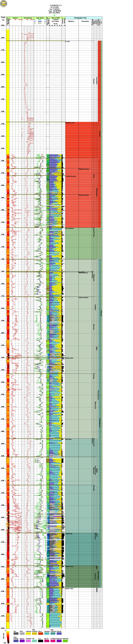Click the Stratigraphic Units header
The width and height of the screenshot is (133, 644).
pyautogui.click(x=80, y=18)
